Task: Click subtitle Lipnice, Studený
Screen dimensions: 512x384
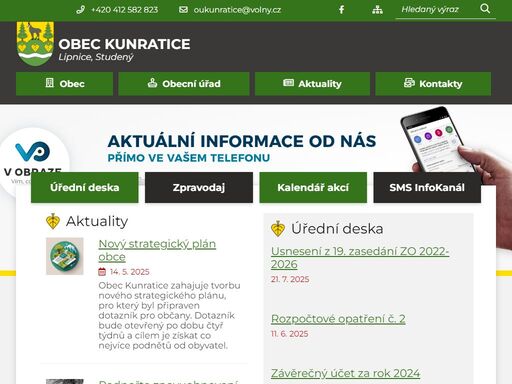Action: tap(96, 57)
